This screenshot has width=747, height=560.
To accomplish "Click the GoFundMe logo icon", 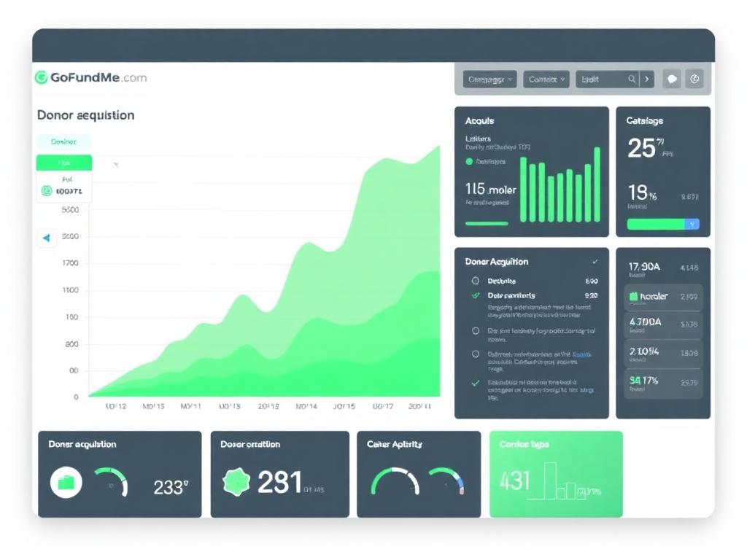I will tap(42, 77).
